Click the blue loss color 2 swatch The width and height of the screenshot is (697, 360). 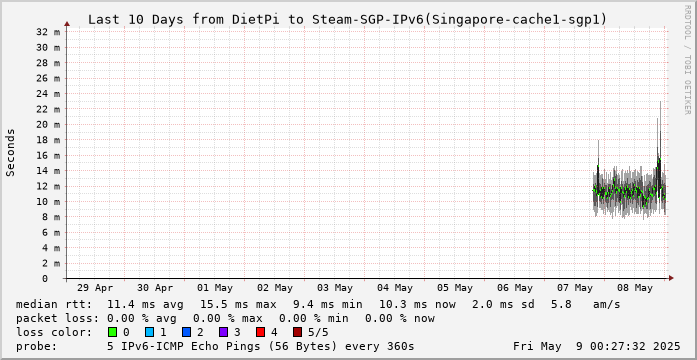[186, 332]
